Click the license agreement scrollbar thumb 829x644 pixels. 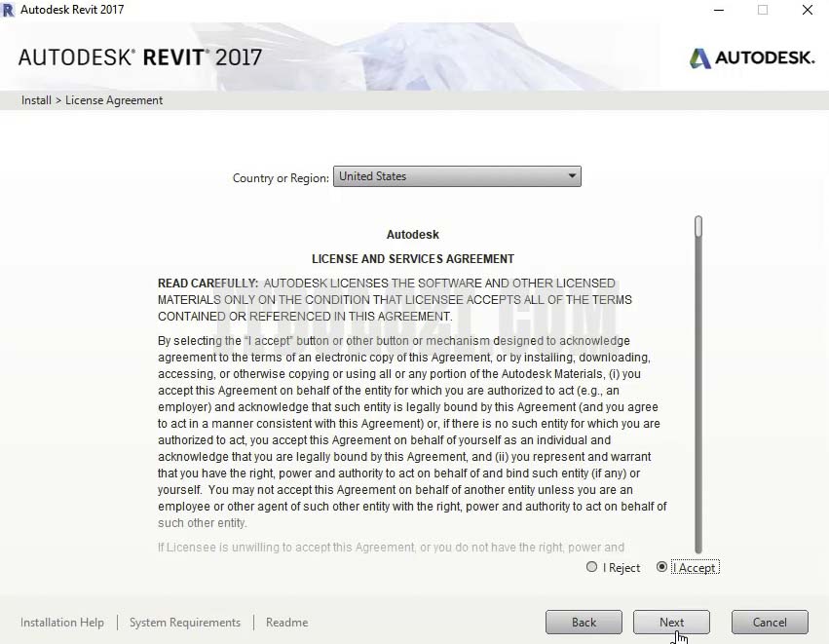pyautogui.click(x=698, y=226)
